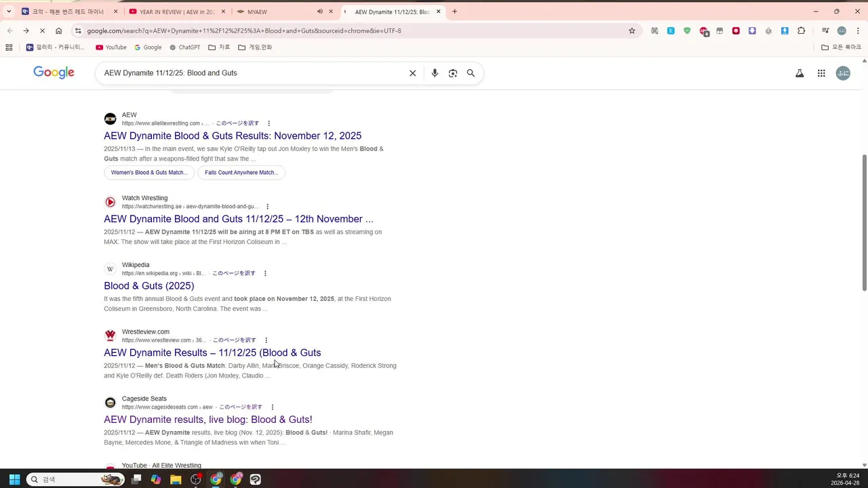Open the Google bookmark in bookmarks bar
This screenshot has width=868, height=488.
(148, 47)
